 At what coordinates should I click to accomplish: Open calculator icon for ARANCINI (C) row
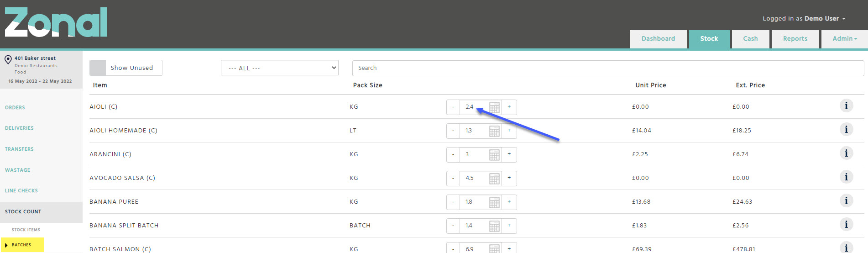[494, 155]
